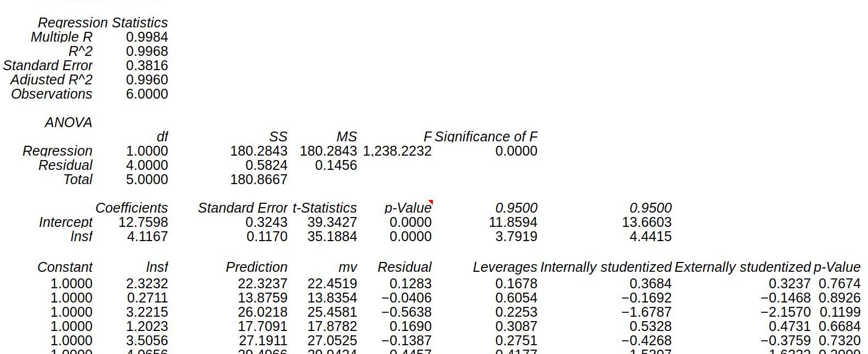Select the residual value −0.5638
This screenshot has width=868, height=354.
tap(406, 312)
